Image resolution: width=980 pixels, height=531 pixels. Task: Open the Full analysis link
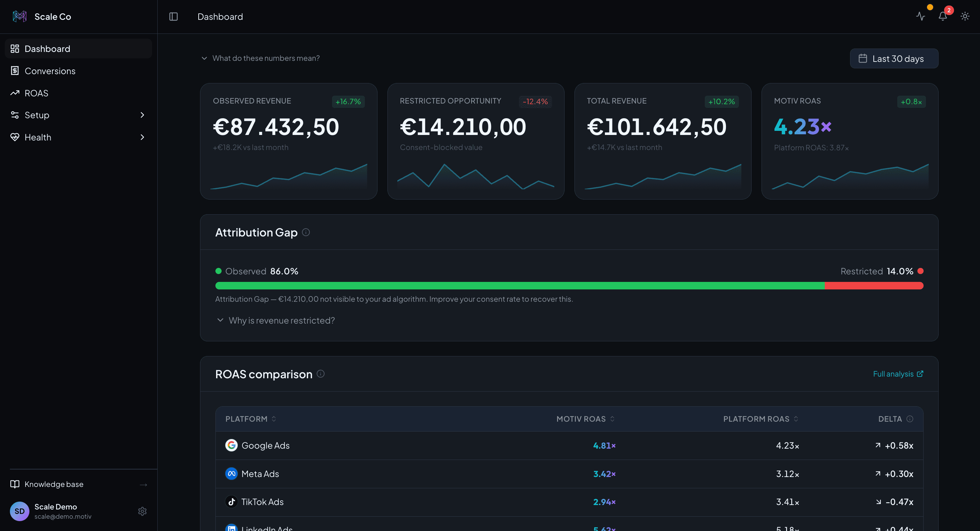898,374
